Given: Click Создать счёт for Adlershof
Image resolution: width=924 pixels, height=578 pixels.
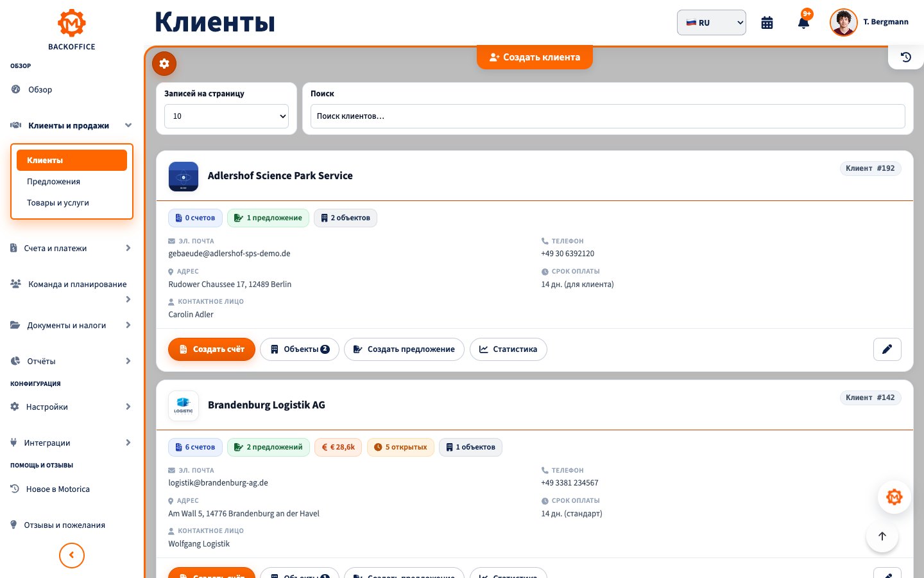Looking at the screenshot, I should click(x=212, y=349).
